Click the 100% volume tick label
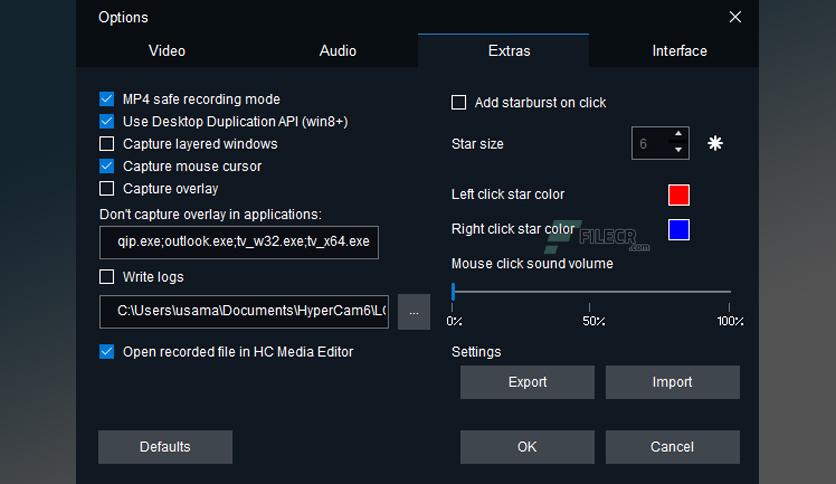Image resolution: width=836 pixels, height=484 pixels. [730, 321]
